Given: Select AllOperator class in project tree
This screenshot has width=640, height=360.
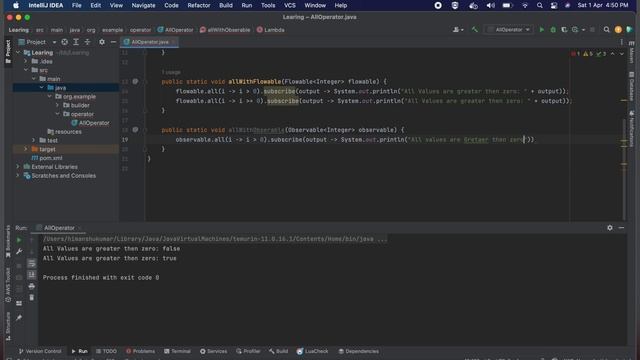Looking at the screenshot, I should click(90, 123).
